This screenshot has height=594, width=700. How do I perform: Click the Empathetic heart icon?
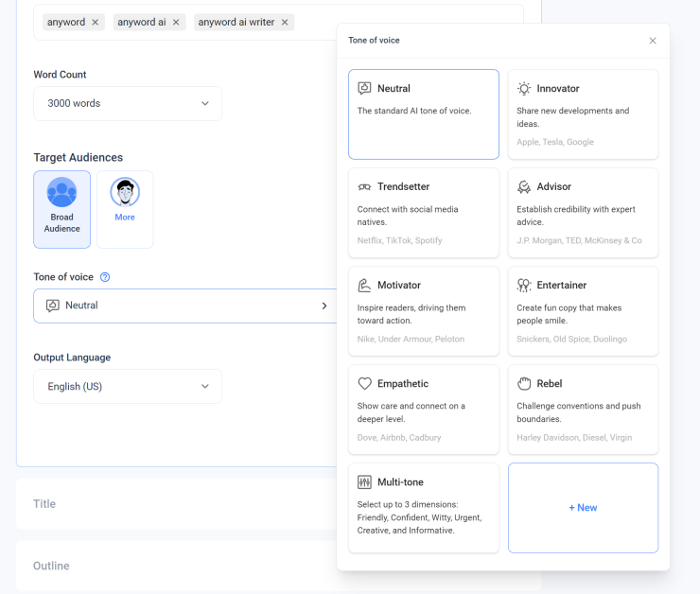[364, 384]
